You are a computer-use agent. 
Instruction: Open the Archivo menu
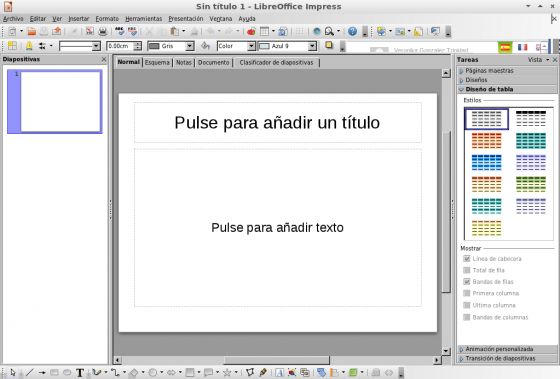pyautogui.click(x=13, y=19)
